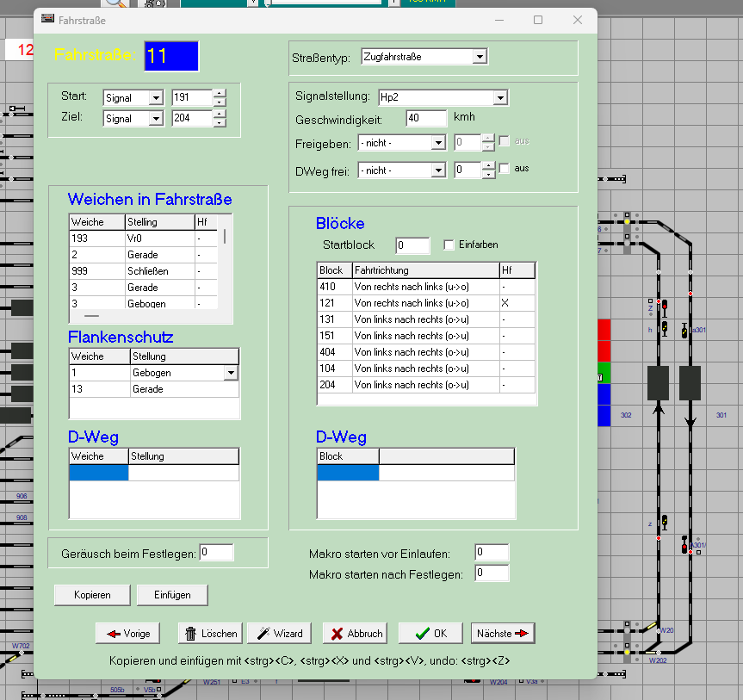
Task: Enable the Einfarben checkbox
Action: [449, 245]
